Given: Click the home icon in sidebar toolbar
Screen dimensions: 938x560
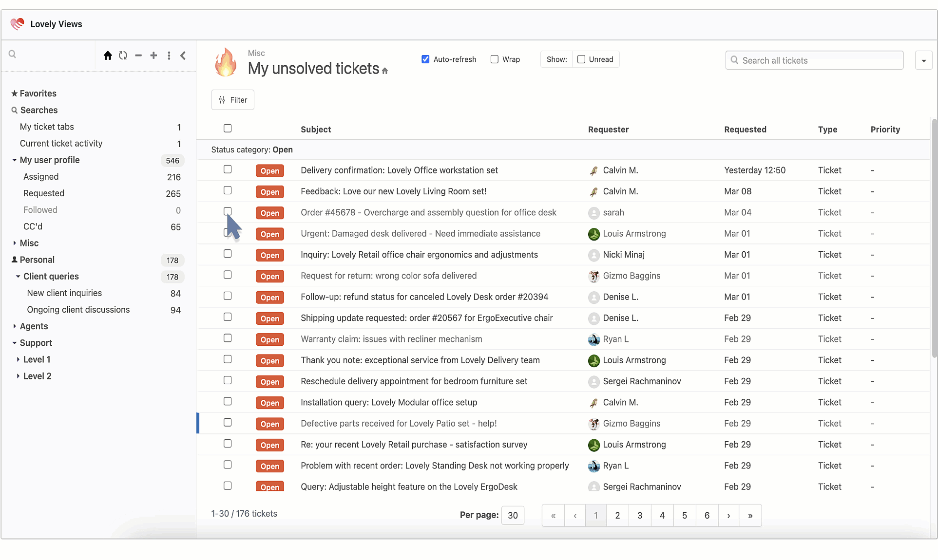Looking at the screenshot, I should click(x=108, y=56).
